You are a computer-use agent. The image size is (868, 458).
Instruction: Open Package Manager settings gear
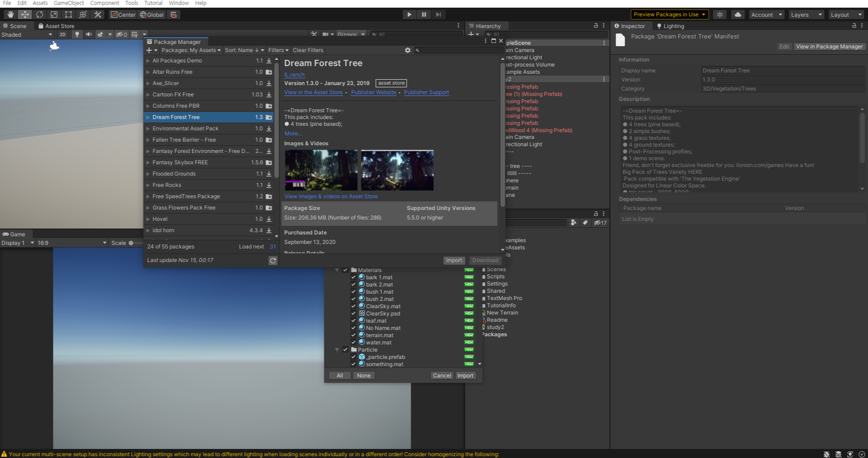(x=408, y=50)
